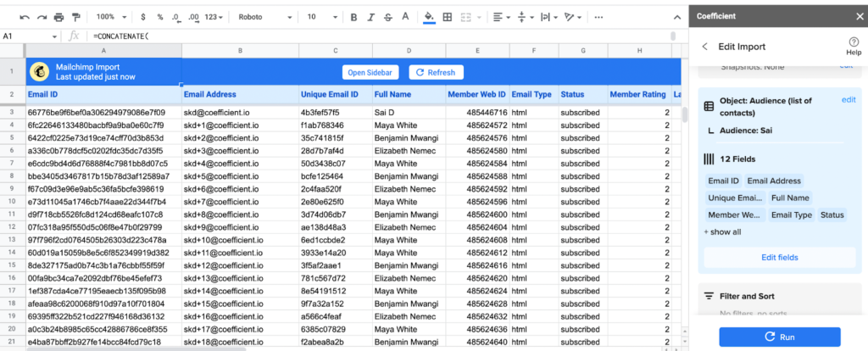Click the Print icon
868x351 pixels.
58,17
